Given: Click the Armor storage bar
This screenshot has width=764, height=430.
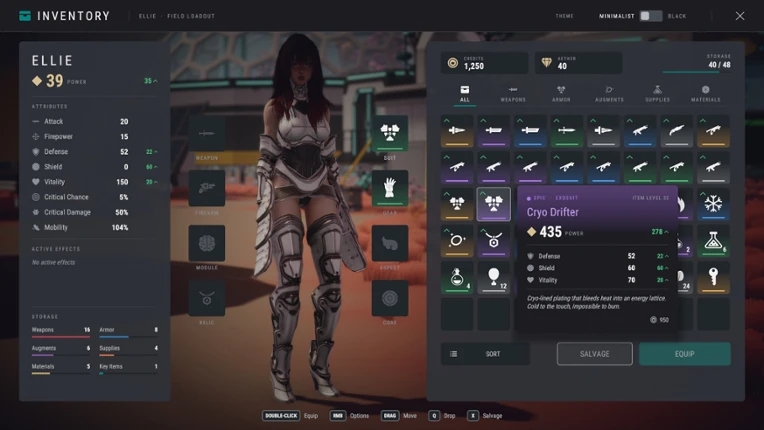Looking at the screenshot, I should coord(129,337).
